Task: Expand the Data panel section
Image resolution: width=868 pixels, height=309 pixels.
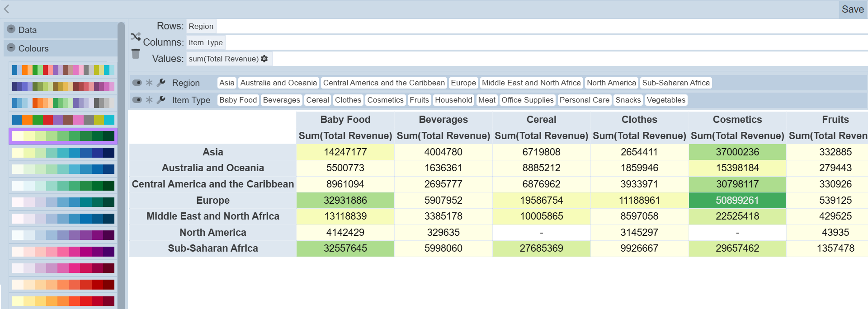Action: pos(11,29)
